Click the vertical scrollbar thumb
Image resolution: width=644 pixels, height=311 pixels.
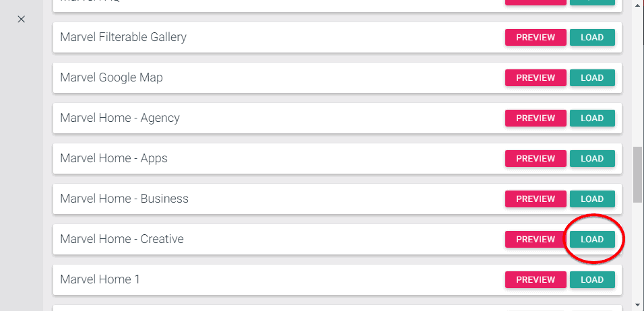coord(638,173)
